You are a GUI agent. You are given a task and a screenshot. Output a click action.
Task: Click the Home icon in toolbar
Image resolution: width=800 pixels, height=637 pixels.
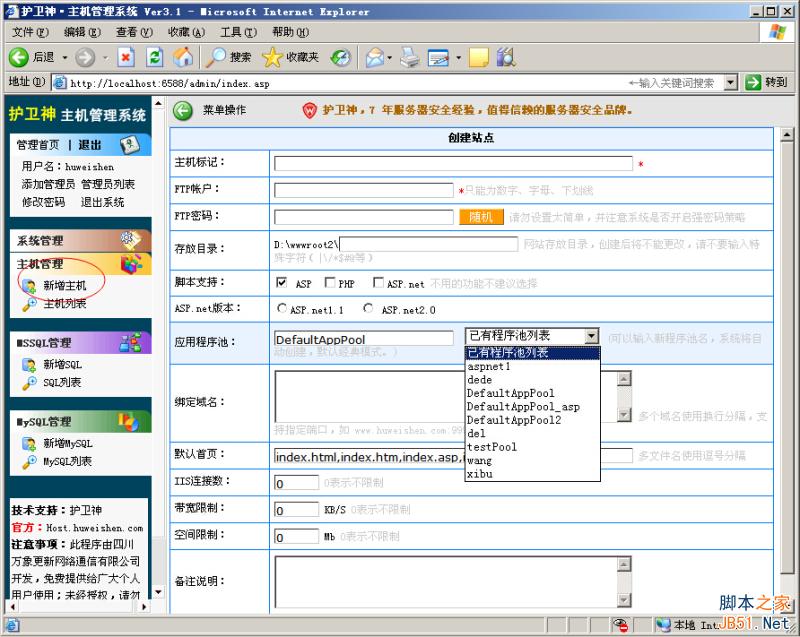(183, 57)
